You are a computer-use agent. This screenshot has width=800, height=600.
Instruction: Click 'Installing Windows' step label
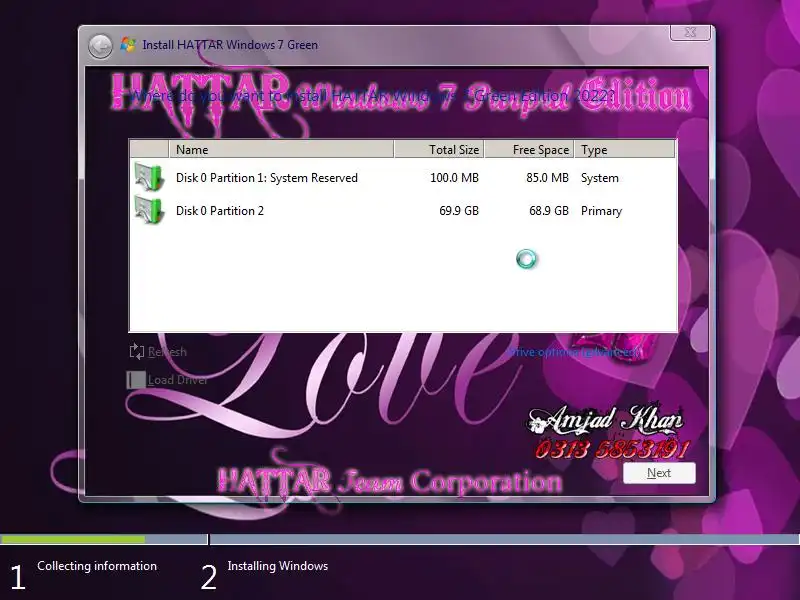(278, 566)
